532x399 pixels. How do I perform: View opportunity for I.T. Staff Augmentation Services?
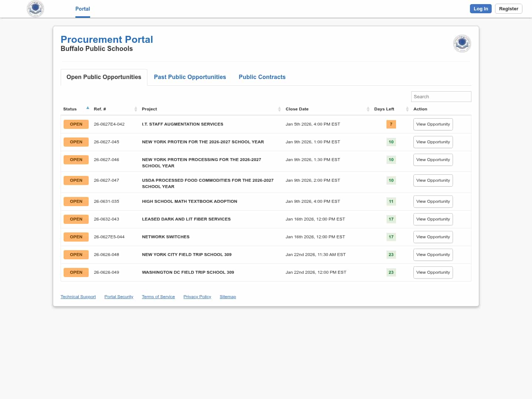(x=433, y=124)
